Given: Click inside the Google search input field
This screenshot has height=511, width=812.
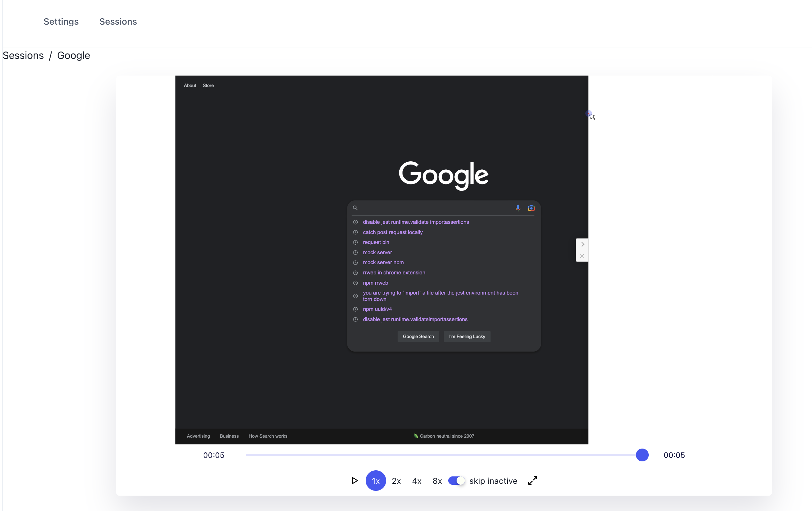Looking at the screenshot, I should tap(432, 208).
